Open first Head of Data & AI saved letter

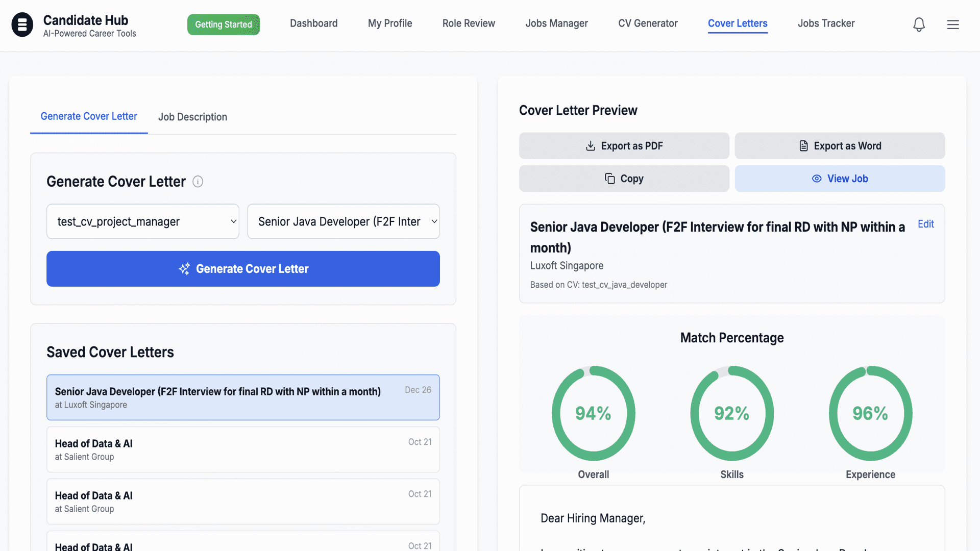[x=243, y=449]
